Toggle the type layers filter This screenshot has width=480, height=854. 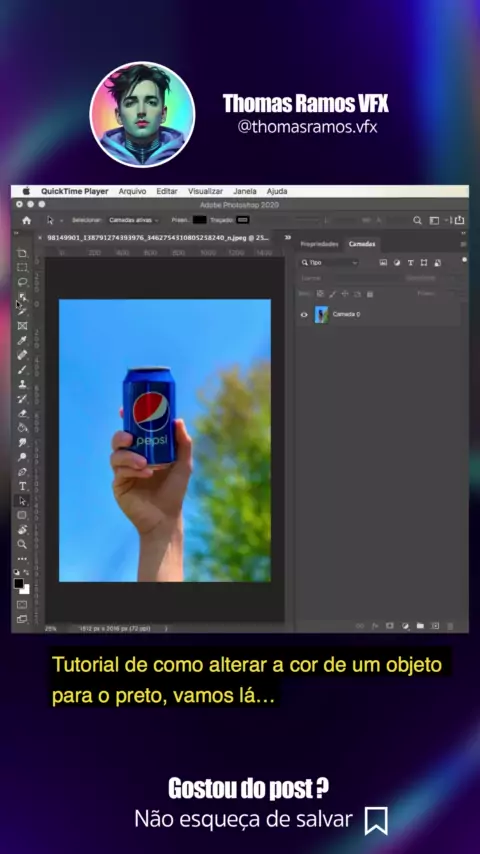coord(410,263)
